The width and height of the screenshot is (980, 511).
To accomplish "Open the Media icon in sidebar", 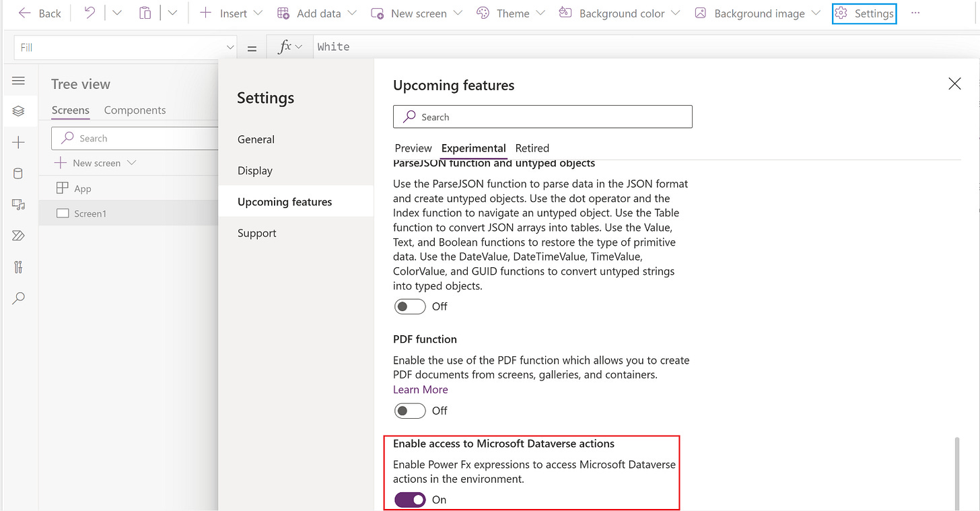I will click(x=19, y=205).
